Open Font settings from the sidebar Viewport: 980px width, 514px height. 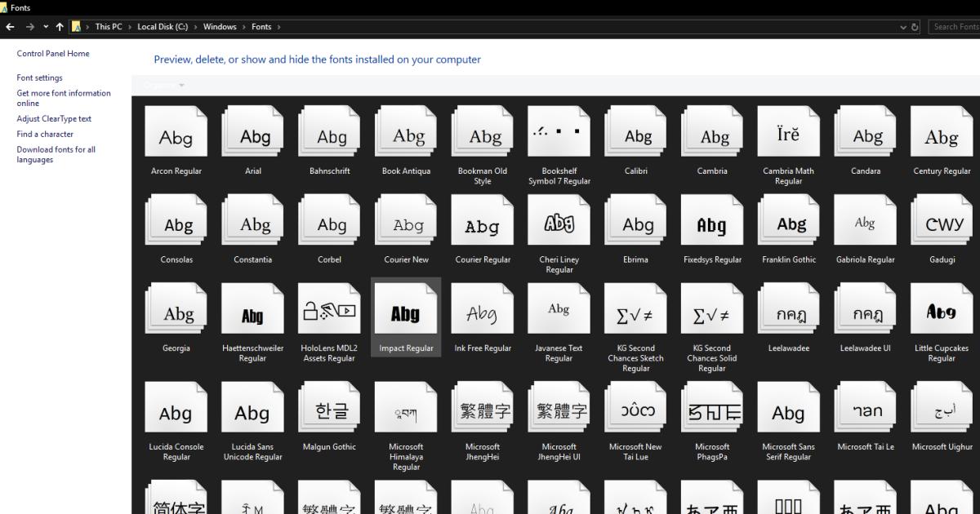pos(38,78)
